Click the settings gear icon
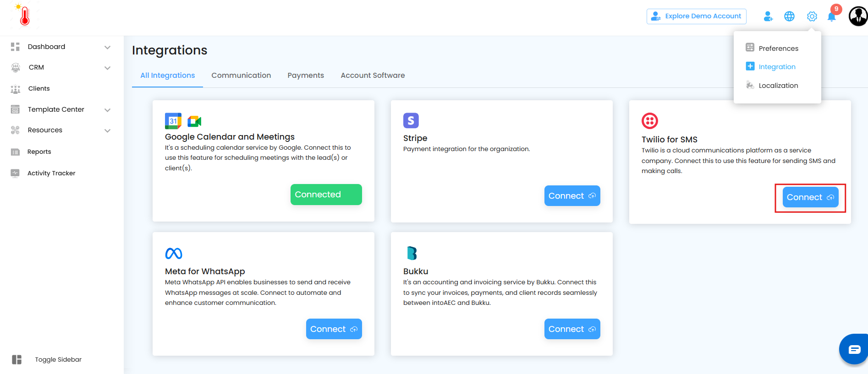Image resolution: width=868 pixels, height=374 pixels. click(x=812, y=16)
